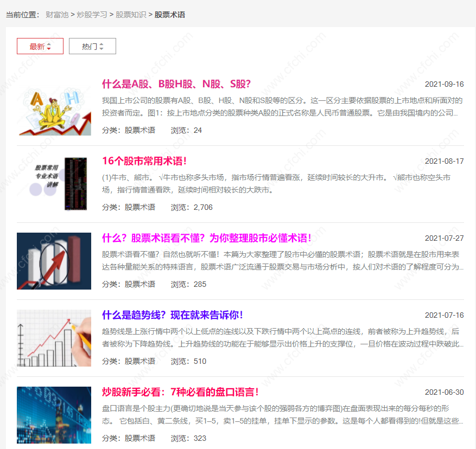Open article 16个股市常用术语!

(x=144, y=161)
